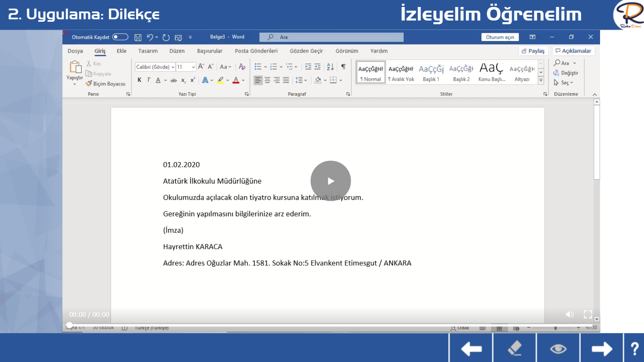Click the align left icon
Viewport: 644px width, 362px height.
click(258, 80)
